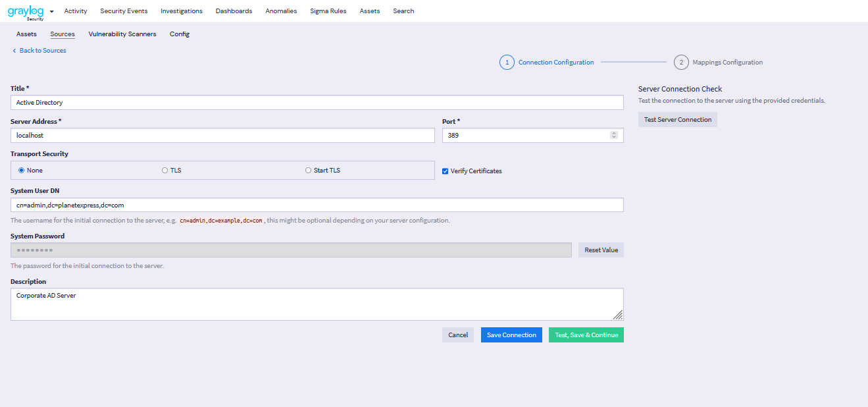Click Reset Value for system password
This screenshot has width=868, height=407.
[x=601, y=250]
